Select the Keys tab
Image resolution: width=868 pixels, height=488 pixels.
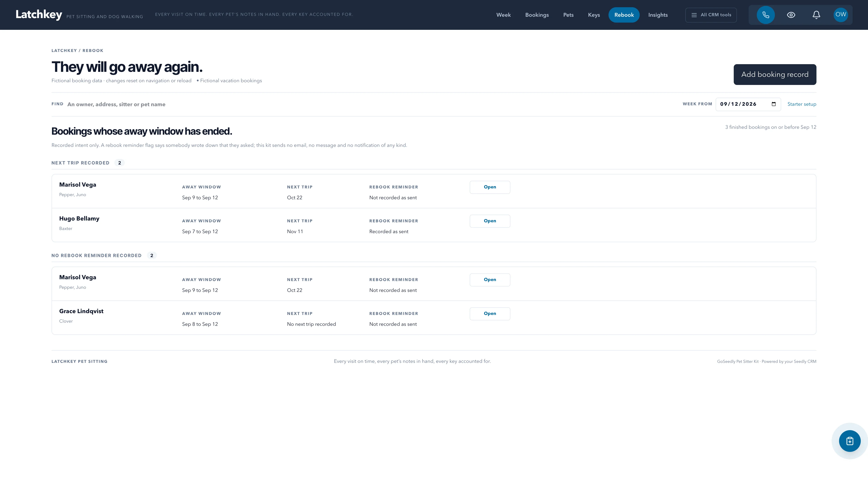tap(594, 15)
